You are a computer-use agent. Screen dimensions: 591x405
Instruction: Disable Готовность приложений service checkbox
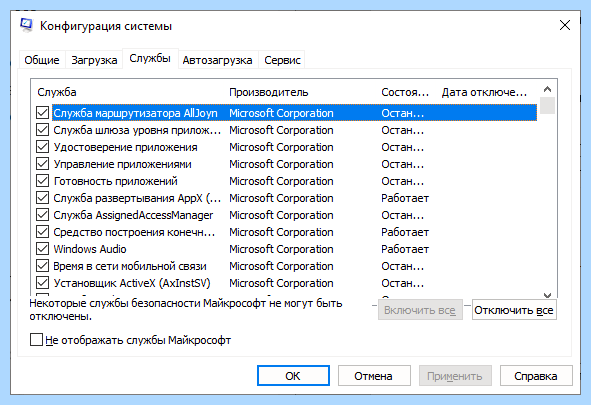pos(42,180)
